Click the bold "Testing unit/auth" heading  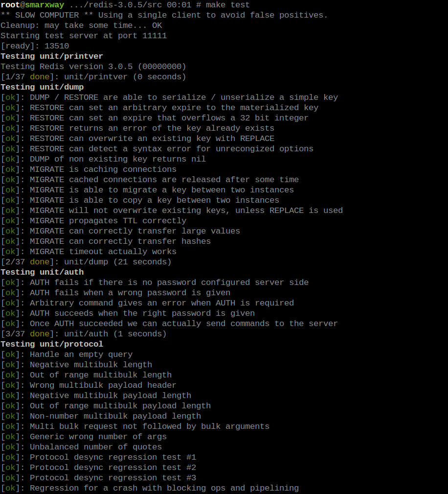pos(42,273)
